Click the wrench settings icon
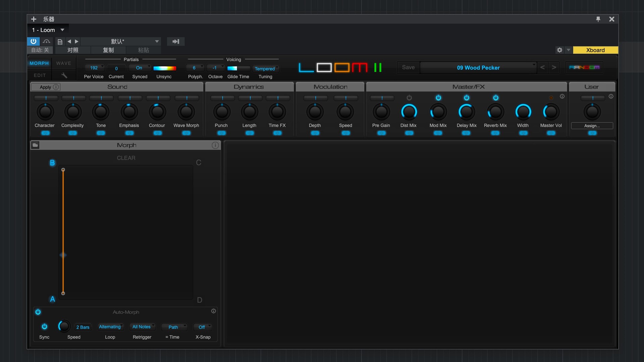Image resolution: width=644 pixels, height=362 pixels. pyautogui.click(x=64, y=75)
